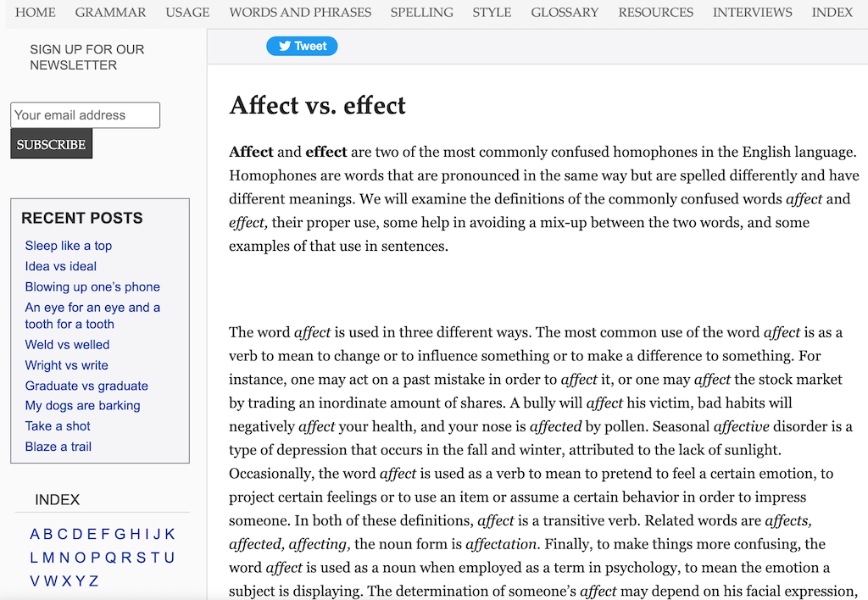Select Words and Phrases in navigation

pyautogui.click(x=300, y=13)
